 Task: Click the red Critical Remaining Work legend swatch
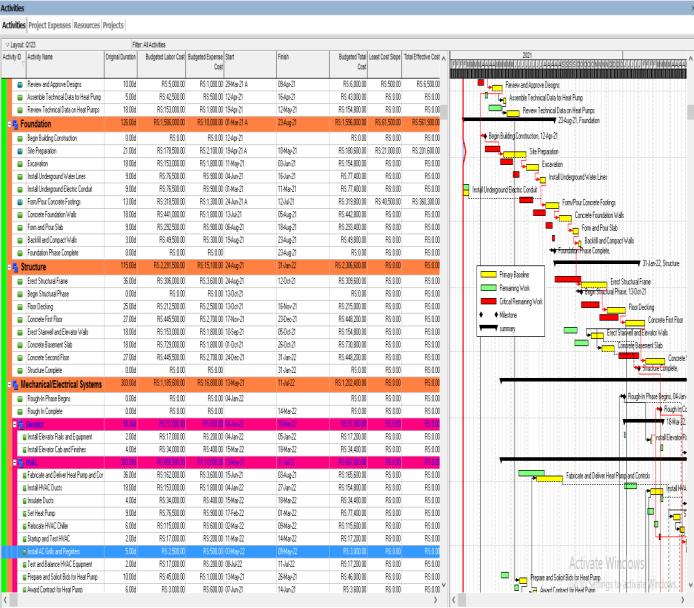pos(488,301)
